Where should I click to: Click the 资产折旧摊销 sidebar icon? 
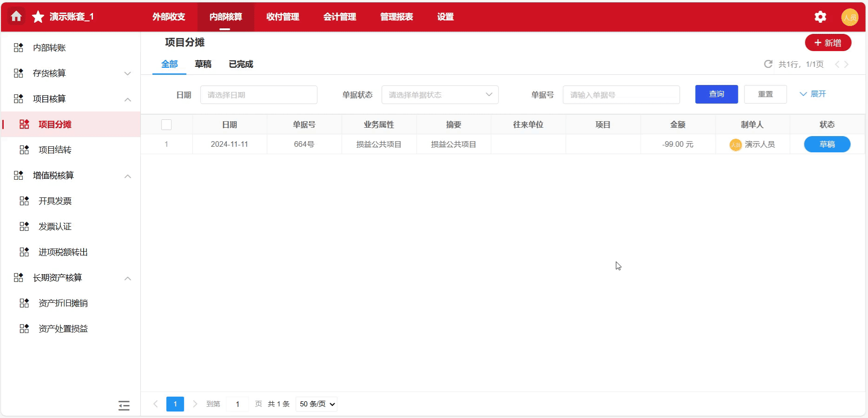[x=24, y=303]
